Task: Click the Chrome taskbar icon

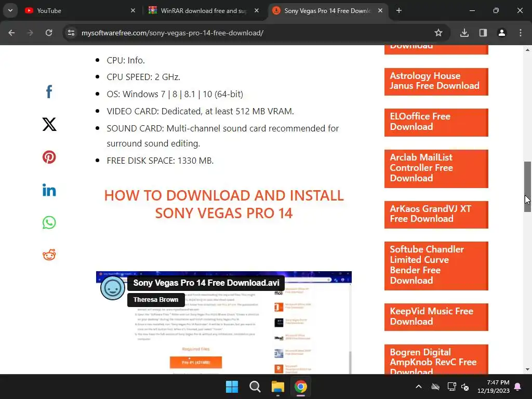Action: (301, 387)
